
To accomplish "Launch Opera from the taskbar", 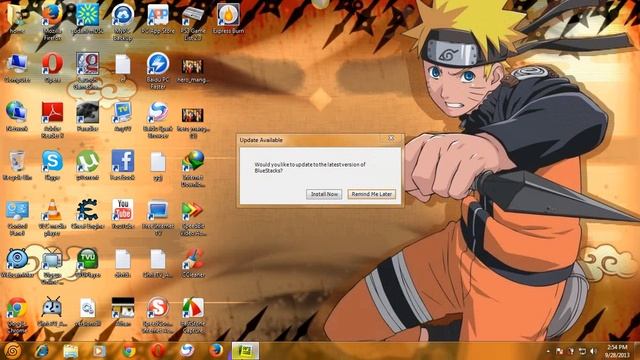I will click(158, 351).
